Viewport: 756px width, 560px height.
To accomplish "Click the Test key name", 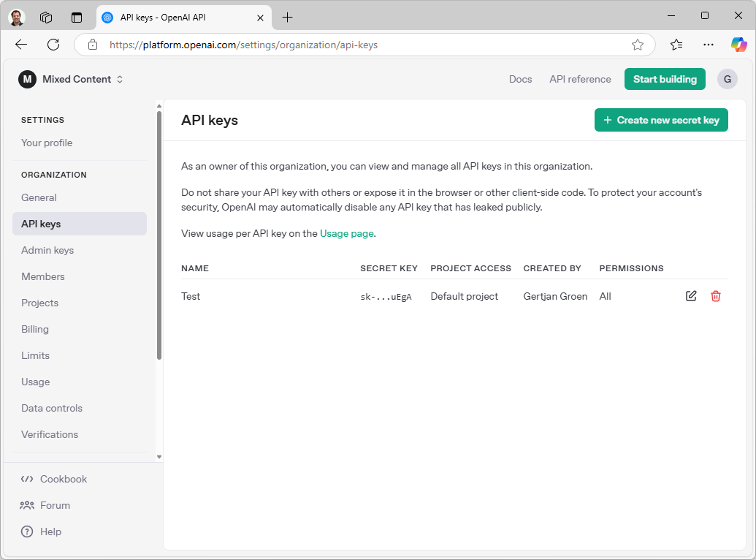I will [191, 296].
